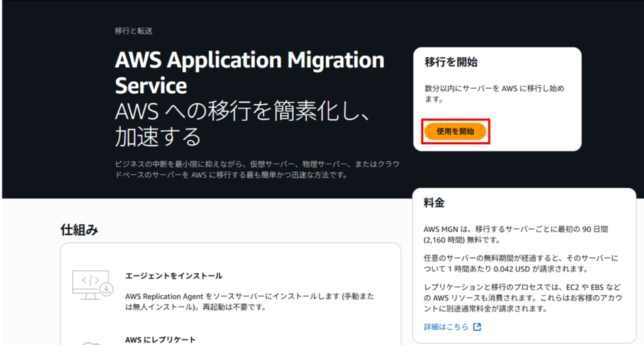The height and width of the screenshot is (345, 644).
Task: Click the エージェントをインストール computer download icon
Action: pyautogui.click(x=92, y=285)
